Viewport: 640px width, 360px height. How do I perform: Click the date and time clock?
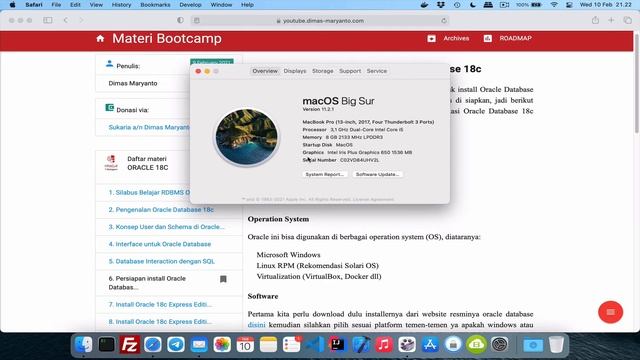606,5
